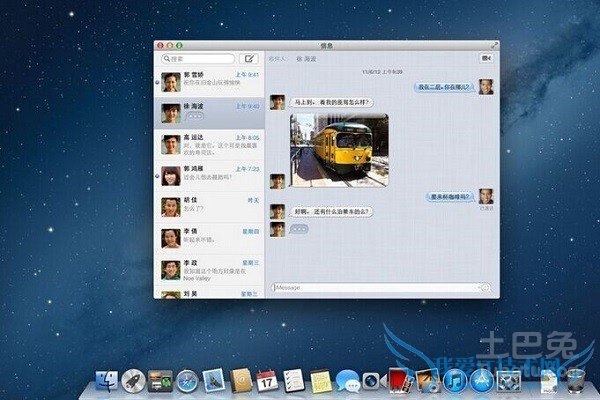Select conversation with 李倩
600x400 pixels.
(x=209, y=238)
